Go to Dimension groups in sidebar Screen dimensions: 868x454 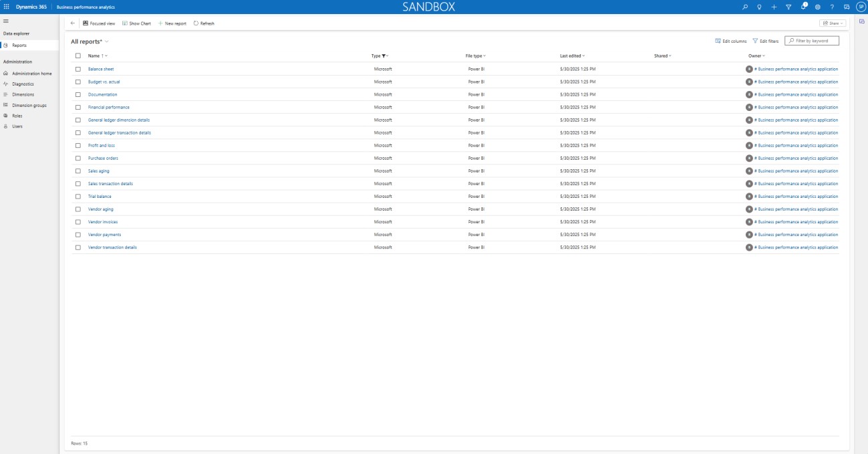pos(29,105)
